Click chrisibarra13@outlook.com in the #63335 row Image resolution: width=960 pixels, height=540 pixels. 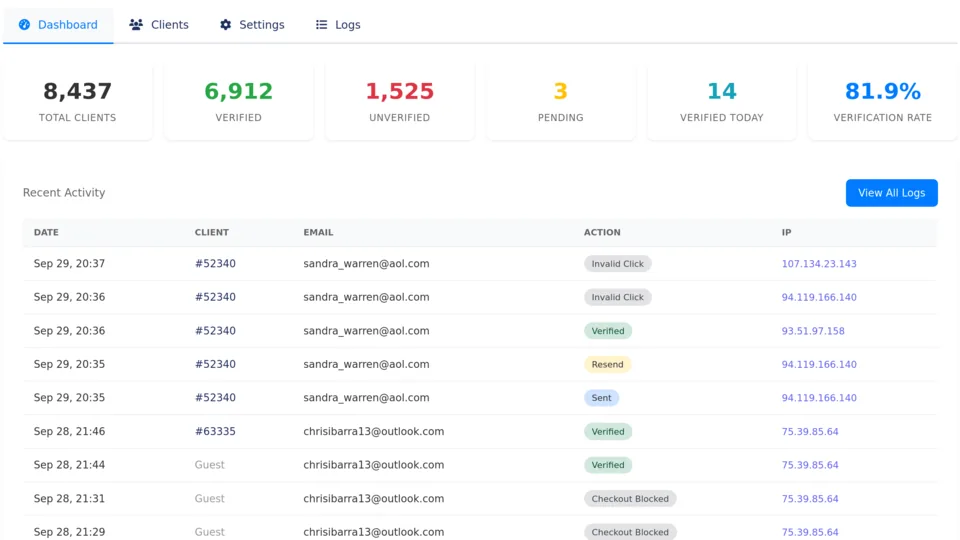(373, 432)
